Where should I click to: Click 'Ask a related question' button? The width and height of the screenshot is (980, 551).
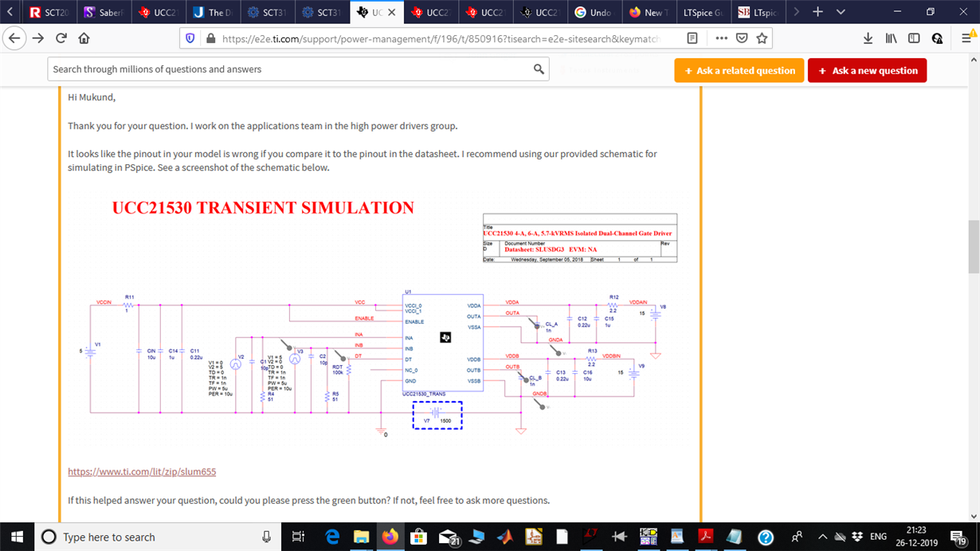click(739, 70)
